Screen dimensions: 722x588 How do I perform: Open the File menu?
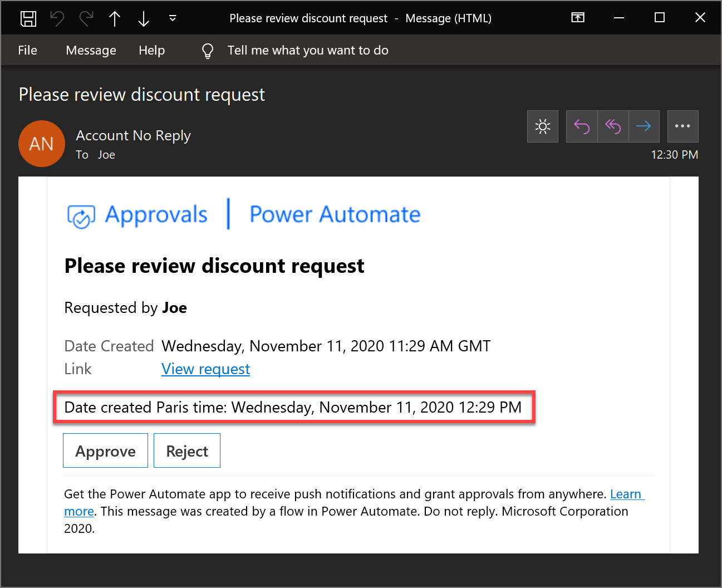click(27, 50)
